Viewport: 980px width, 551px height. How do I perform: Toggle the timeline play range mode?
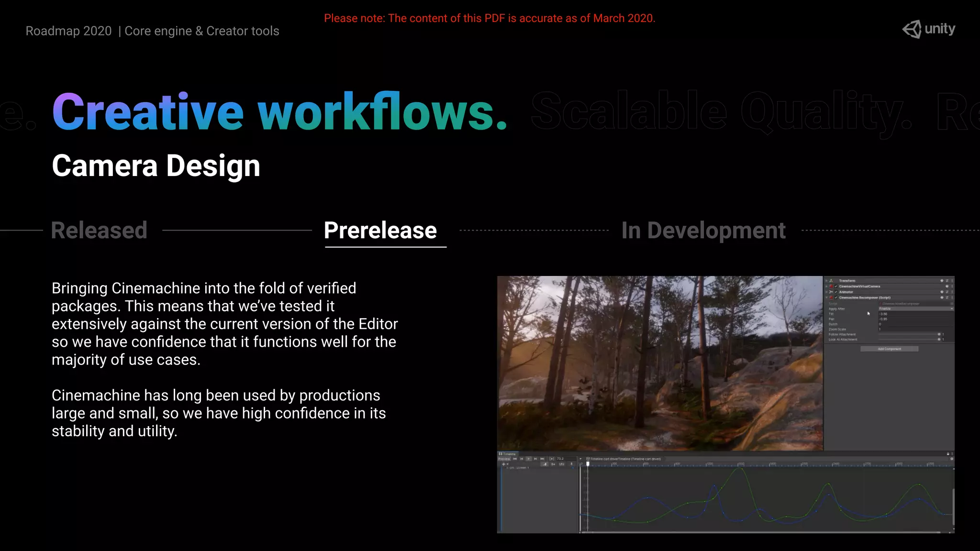tap(552, 459)
